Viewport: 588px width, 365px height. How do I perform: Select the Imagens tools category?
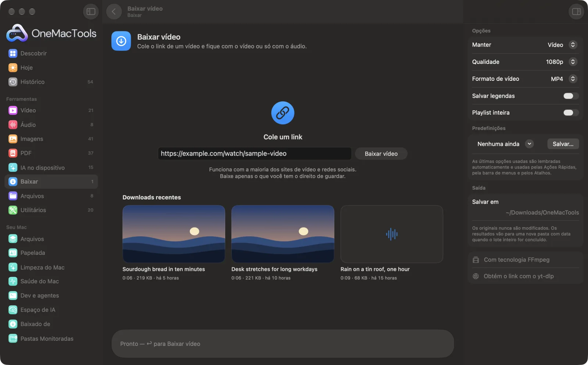[x=51, y=139]
